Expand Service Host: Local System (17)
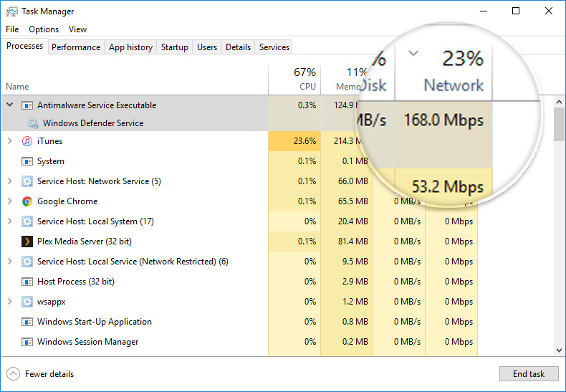The image size is (566, 392). (10, 221)
